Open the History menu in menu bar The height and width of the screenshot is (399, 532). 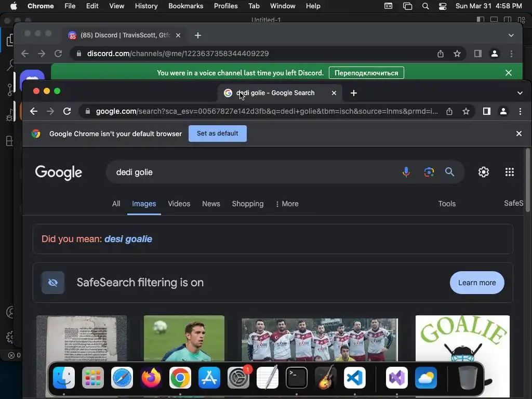pos(146,6)
